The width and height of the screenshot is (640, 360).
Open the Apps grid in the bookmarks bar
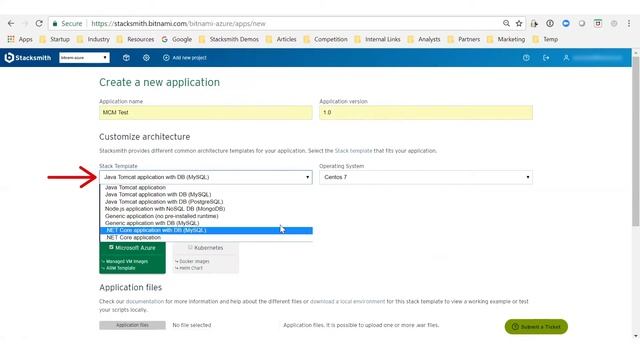[20, 39]
